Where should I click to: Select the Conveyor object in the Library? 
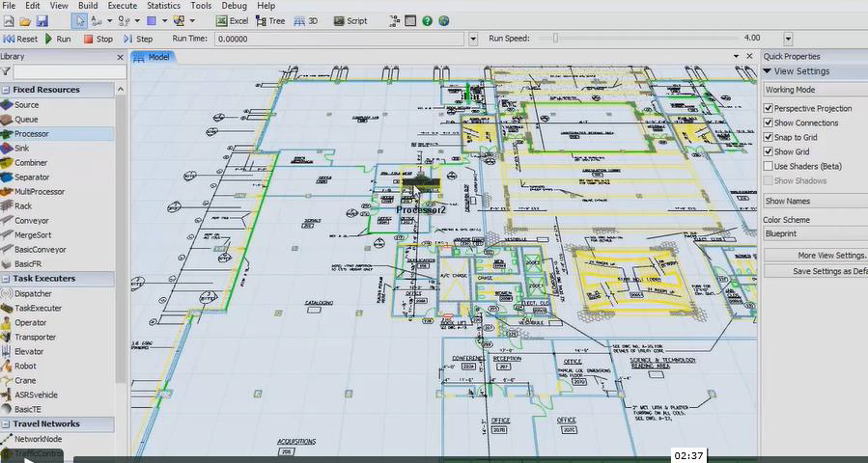click(x=31, y=221)
